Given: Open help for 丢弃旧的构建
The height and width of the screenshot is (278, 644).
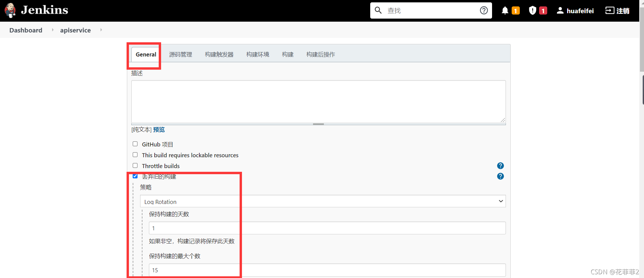Looking at the screenshot, I should tap(501, 176).
